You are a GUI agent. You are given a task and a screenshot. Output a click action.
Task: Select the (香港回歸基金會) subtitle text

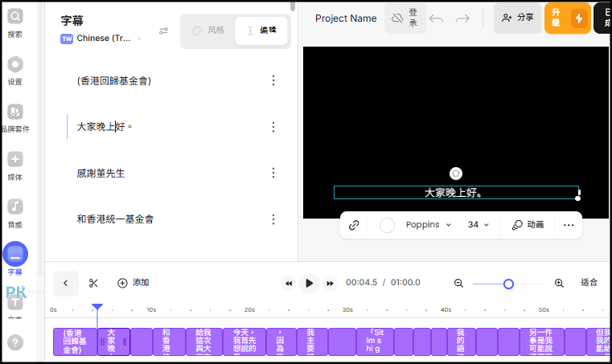(114, 81)
